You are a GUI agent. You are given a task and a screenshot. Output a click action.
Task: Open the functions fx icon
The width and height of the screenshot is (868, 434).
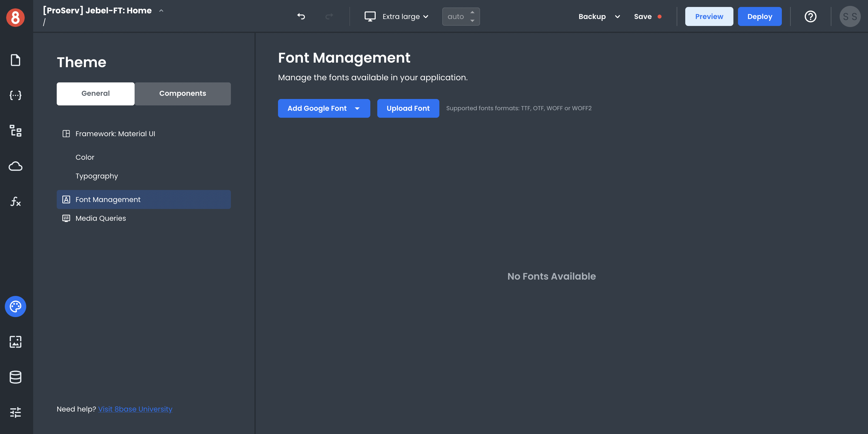tap(16, 201)
